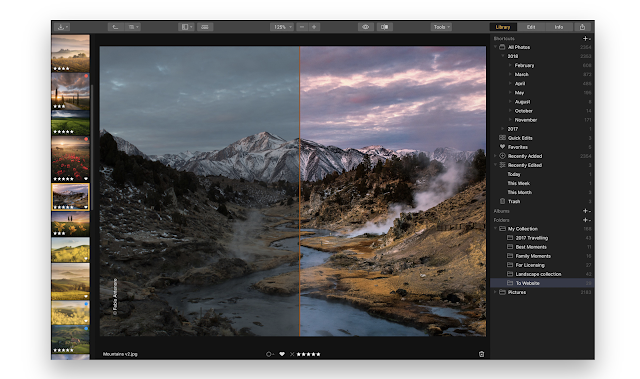Image resolution: width=640 pixels, height=379 pixels.
Task: Click the Pictures folder icon
Action: (x=502, y=292)
